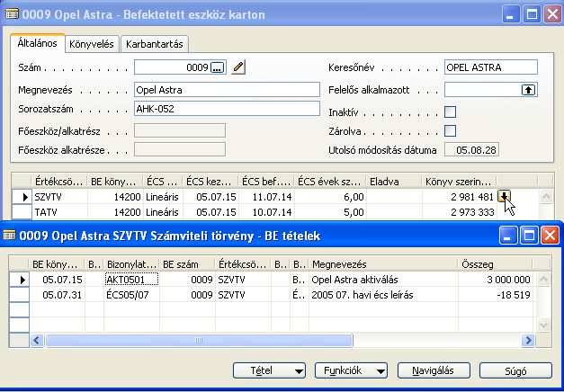564x392 pixels.
Task: Open the lookup ellipsis button in Szám field
Action: tap(218, 67)
